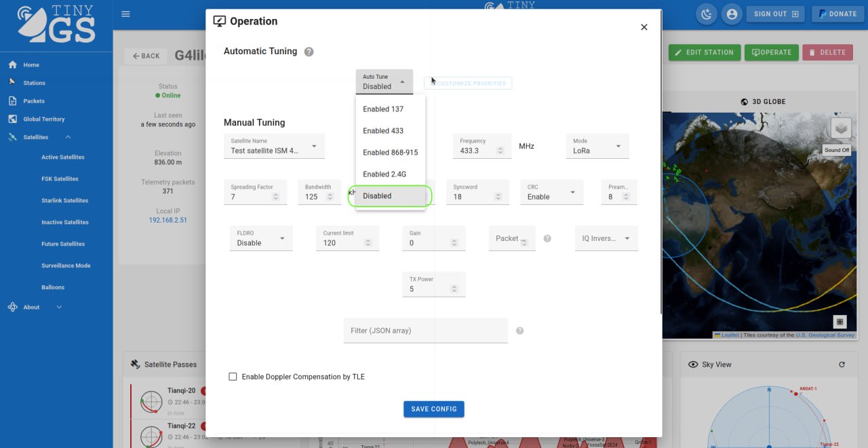868x448 pixels.
Task: Open the Leaflet attribution link
Action: [726, 335]
